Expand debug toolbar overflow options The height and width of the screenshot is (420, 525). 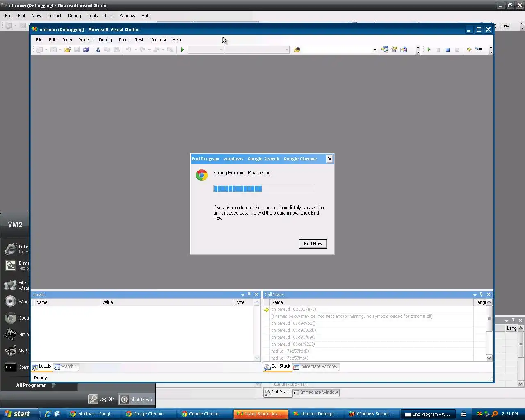coord(491,50)
